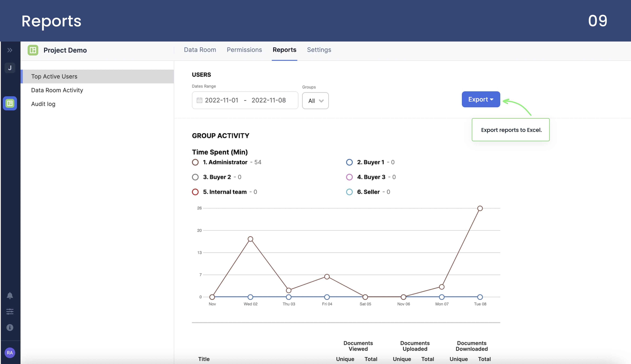Screen dimensions: 631x364
Task: Click the Administrator data point at Mon 07
Action: [x=442, y=287]
